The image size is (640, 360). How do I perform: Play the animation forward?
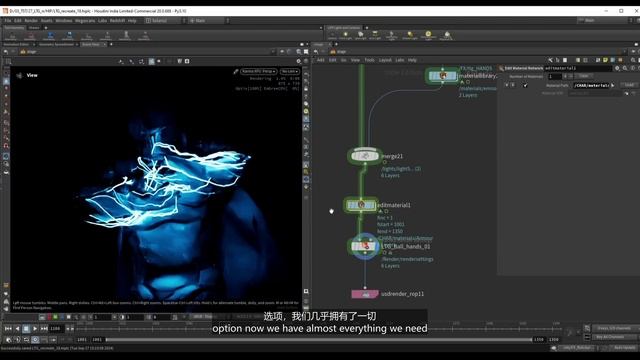pos(35,328)
